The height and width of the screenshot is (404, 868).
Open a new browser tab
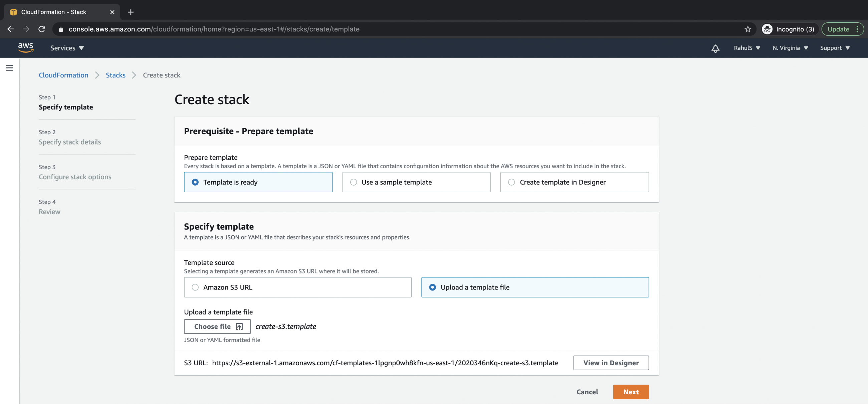pyautogui.click(x=131, y=12)
